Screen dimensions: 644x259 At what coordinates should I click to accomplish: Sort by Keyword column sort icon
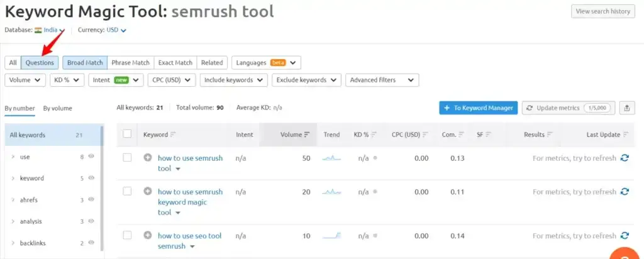click(x=173, y=135)
